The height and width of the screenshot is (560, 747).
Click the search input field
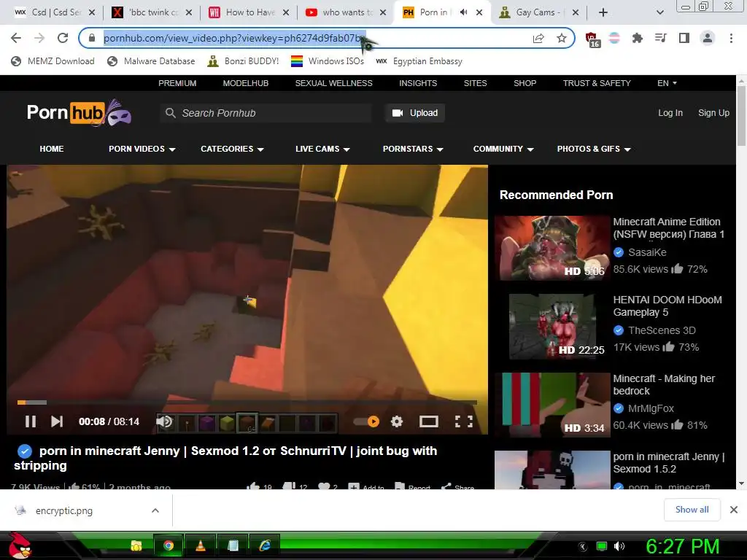coord(266,113)
